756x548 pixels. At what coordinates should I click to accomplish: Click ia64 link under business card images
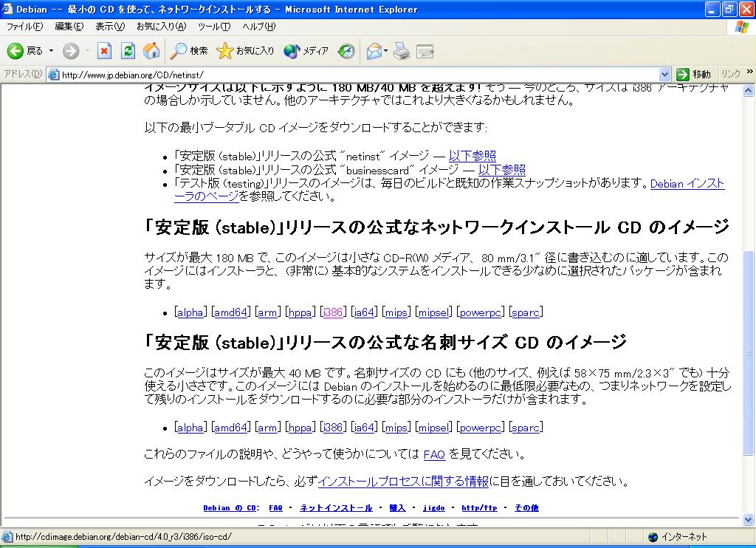point(364,428)
